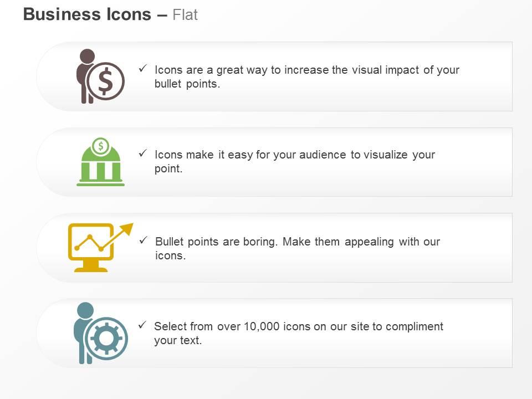The width and height of the screenshot is (532, 399).
Task: Click the dollar sign inside brown circle
Action: [x=105, y=81]
